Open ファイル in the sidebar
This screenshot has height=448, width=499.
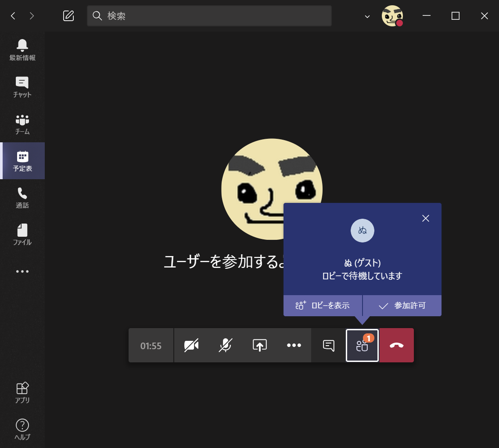[22, 235]
